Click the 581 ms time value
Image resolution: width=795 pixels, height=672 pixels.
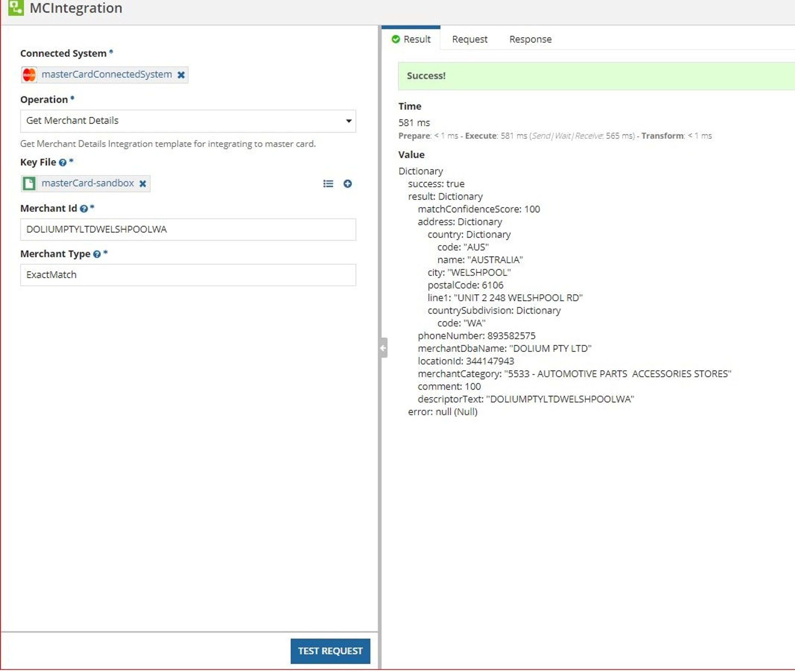[414, 123]
